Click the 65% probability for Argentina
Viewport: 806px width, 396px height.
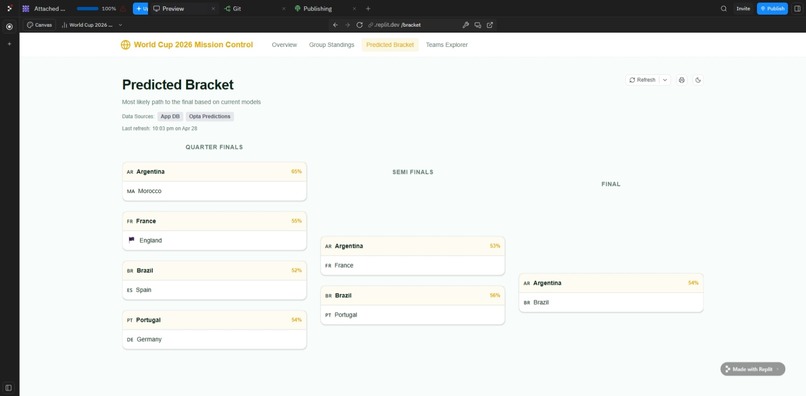(x=297, y=172)
